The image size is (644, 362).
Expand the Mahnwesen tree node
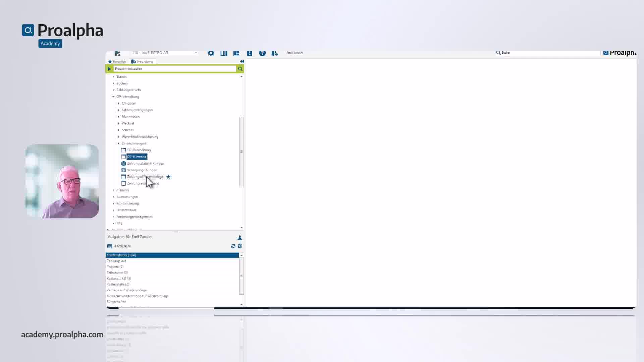point(118,117)
